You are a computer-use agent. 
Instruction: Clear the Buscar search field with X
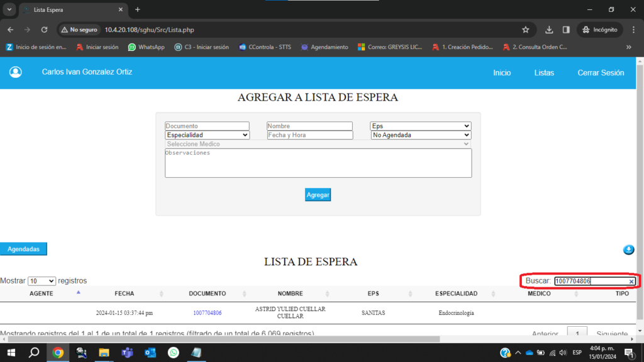[631, 282]
